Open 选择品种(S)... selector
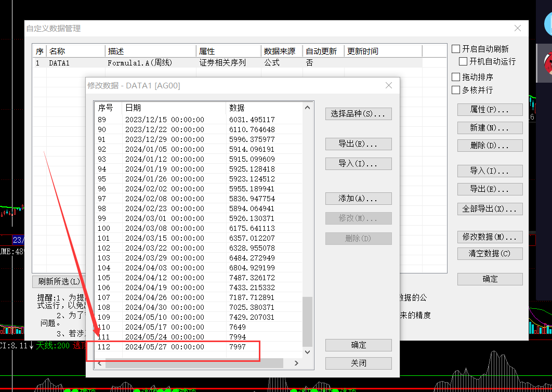 tap(358, 114)
